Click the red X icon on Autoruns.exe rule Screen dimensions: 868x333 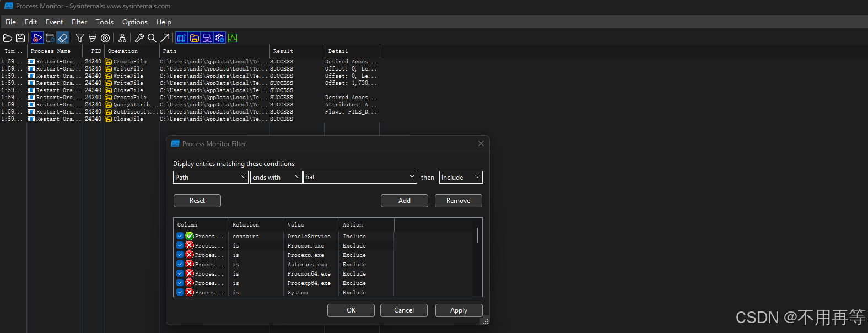point(190,264)
